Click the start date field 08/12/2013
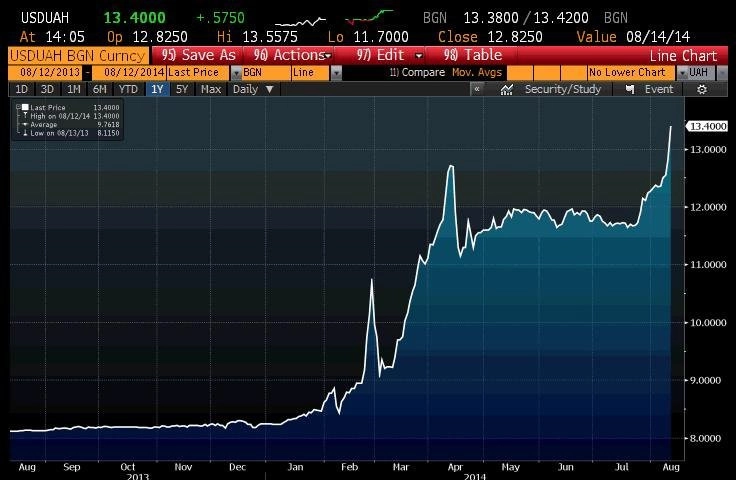 pyautogui.click(x=44, y=73)
